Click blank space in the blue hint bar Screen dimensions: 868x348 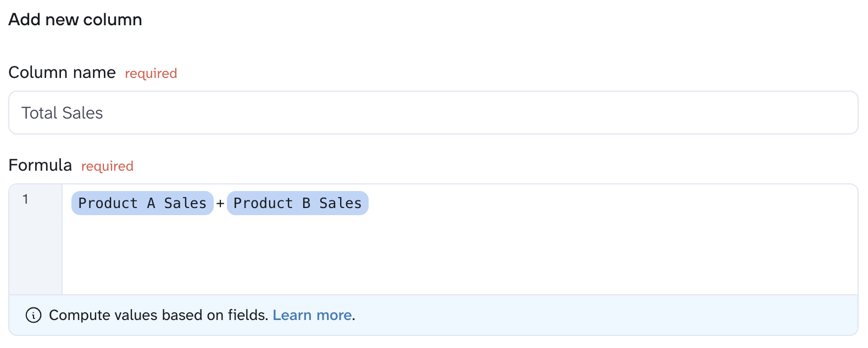coord(604,315)
